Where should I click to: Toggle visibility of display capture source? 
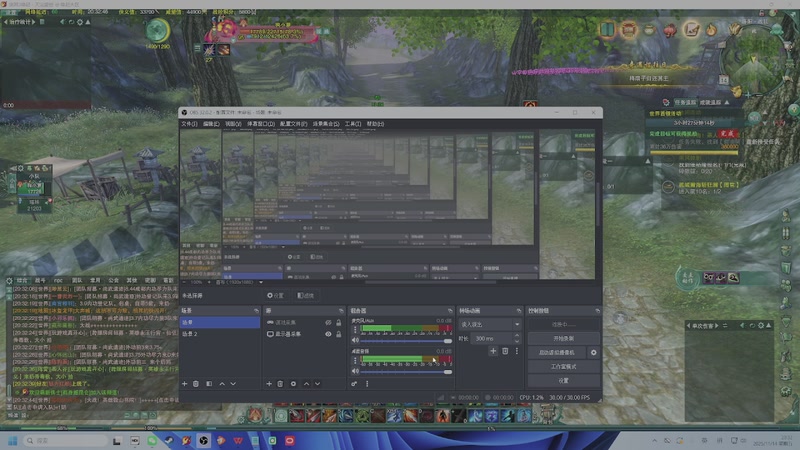point(328,334)
